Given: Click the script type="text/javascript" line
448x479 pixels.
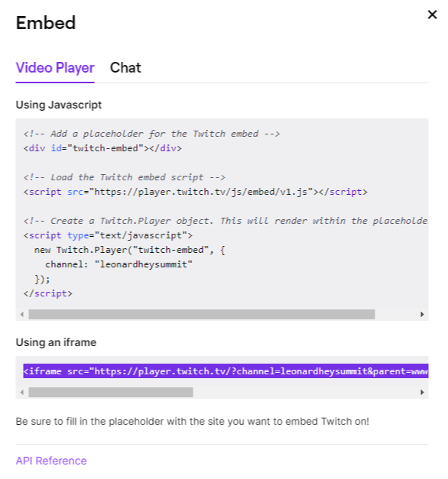Looking at the screenshot, I should tap(108, 235).
